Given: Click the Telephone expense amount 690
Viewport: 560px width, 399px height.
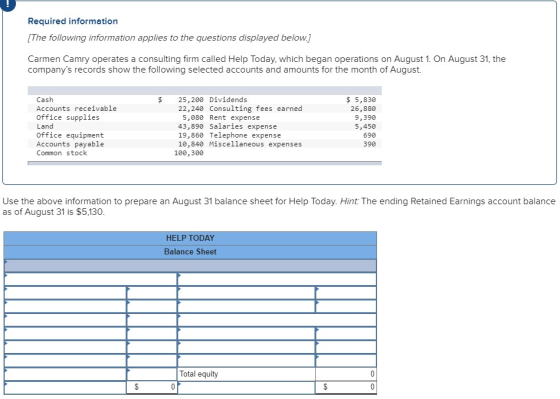Looking at the screenshot, I should click(370, 135).
